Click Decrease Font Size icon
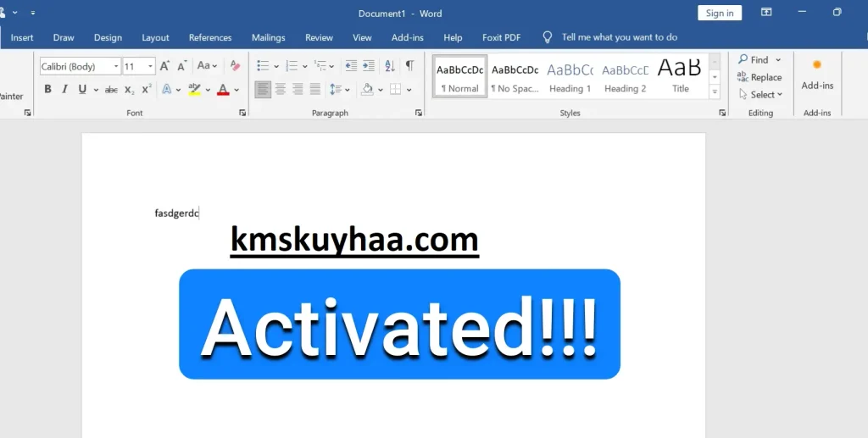Image resolution: width=868 pixels, height=438 pixels. coord(181,66)
